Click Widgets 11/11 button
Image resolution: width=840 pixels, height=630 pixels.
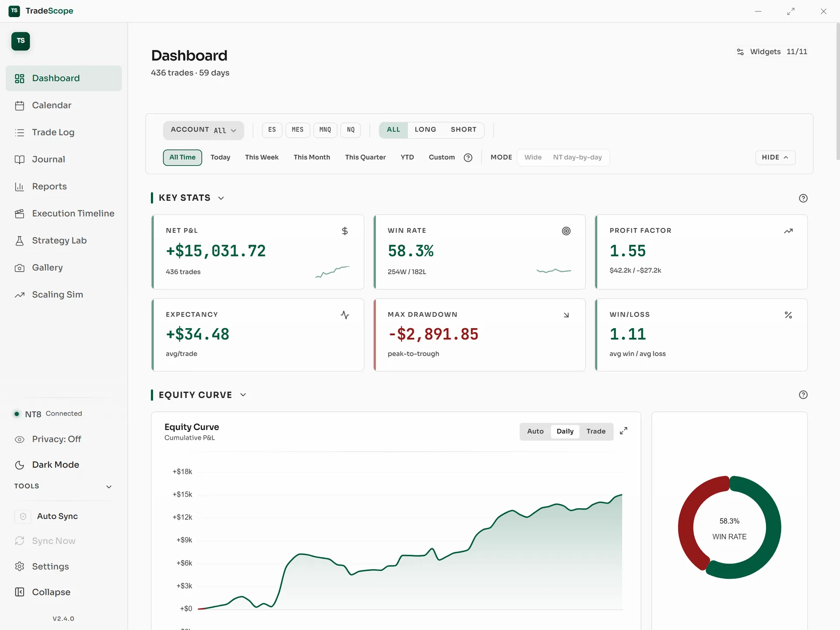[x=772, y=52]
